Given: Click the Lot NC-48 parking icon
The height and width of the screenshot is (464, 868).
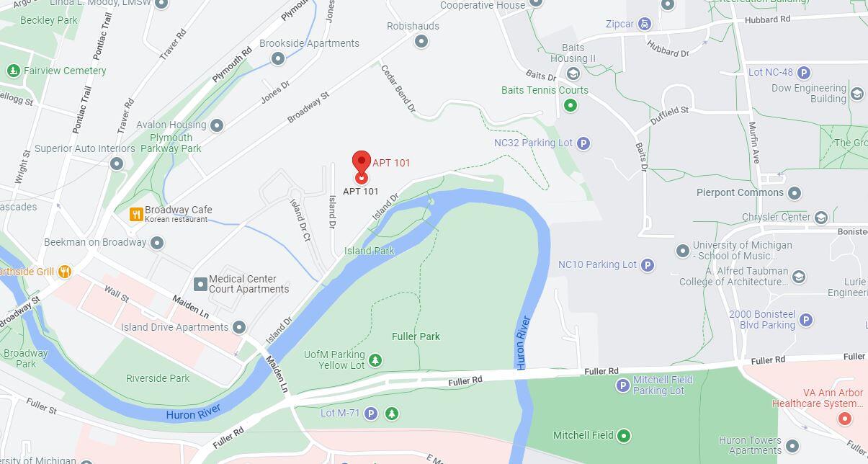Looking at the screenshot, I should pyautogui.click(x=804, y=72).
